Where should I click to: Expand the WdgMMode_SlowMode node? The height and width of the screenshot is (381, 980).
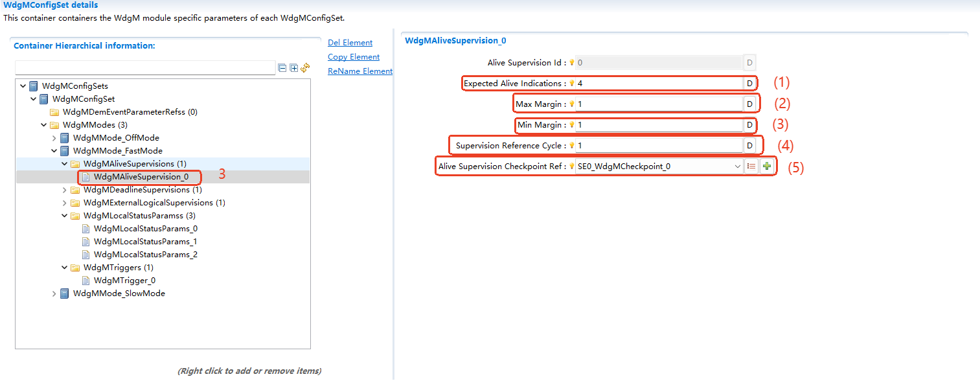point(54,294)
